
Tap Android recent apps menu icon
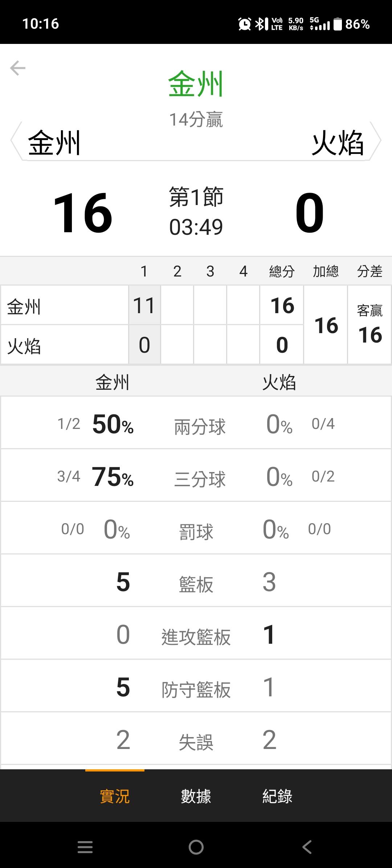85,847
